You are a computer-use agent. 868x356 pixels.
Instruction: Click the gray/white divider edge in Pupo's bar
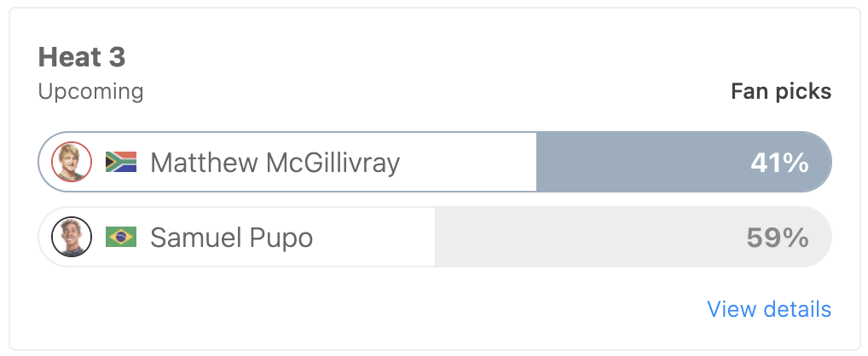(435, 237)
